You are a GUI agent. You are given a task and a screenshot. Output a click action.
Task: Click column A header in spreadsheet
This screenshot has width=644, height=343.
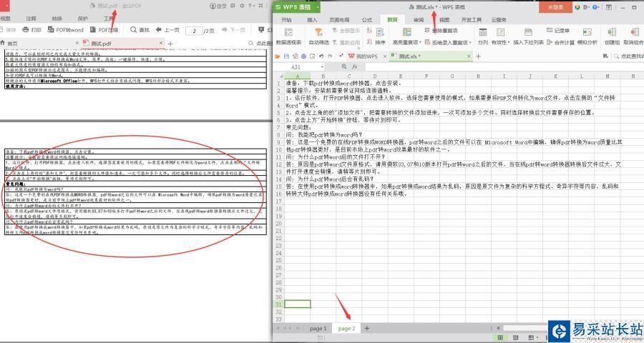pyautogui.click(x=298, y=76)
